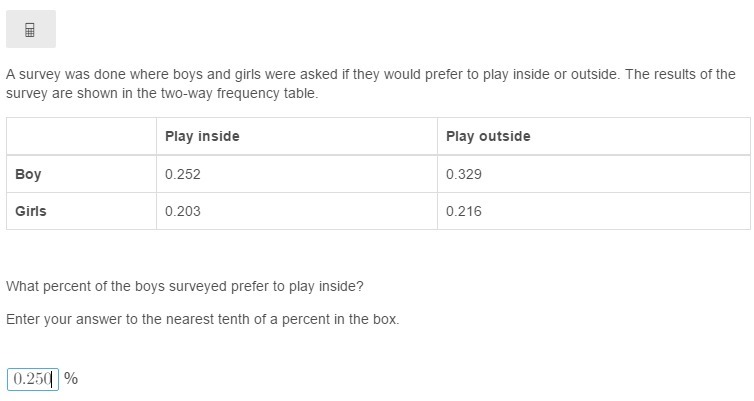Viewport: 754px width, 401px height.
Task: Click the Girls row header
Action: tap(31, 211)
